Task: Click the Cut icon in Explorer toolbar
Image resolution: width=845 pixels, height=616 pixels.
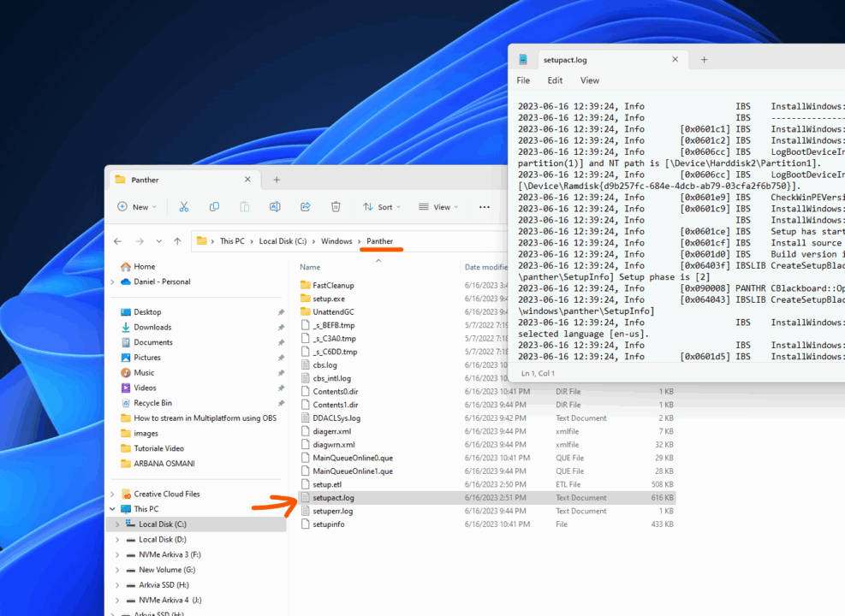Action: tap(184, 207)
